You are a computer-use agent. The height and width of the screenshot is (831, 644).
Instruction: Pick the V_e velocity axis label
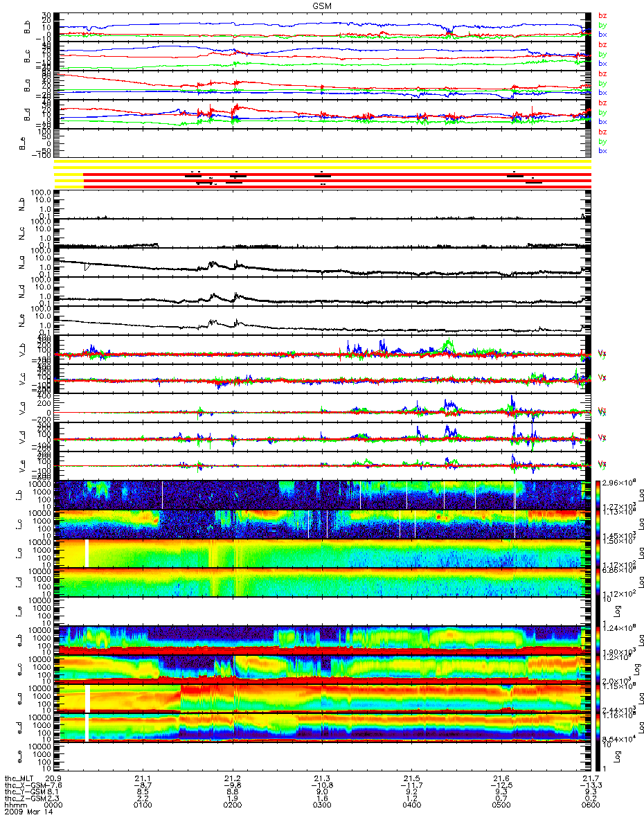pos(21,466)
